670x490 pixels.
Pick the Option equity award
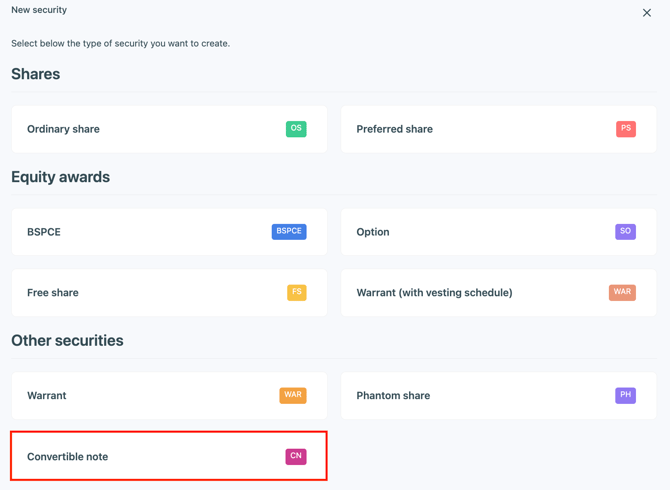373,232
